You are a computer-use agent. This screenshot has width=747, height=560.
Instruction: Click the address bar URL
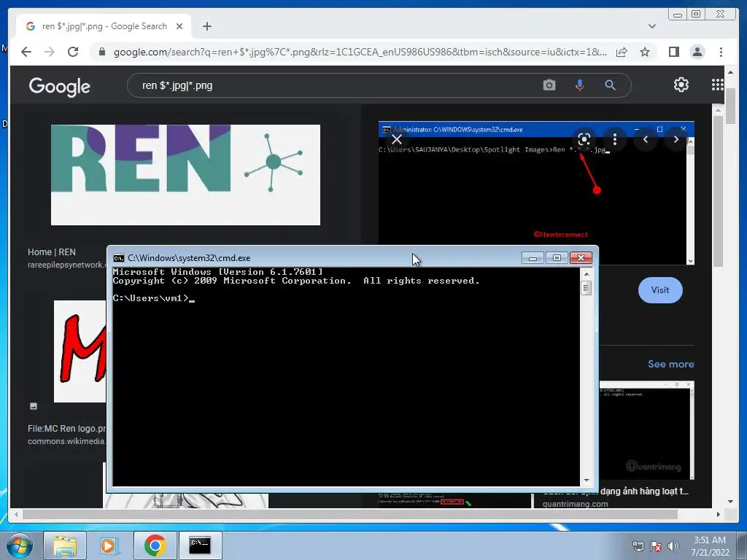point(360,52)
